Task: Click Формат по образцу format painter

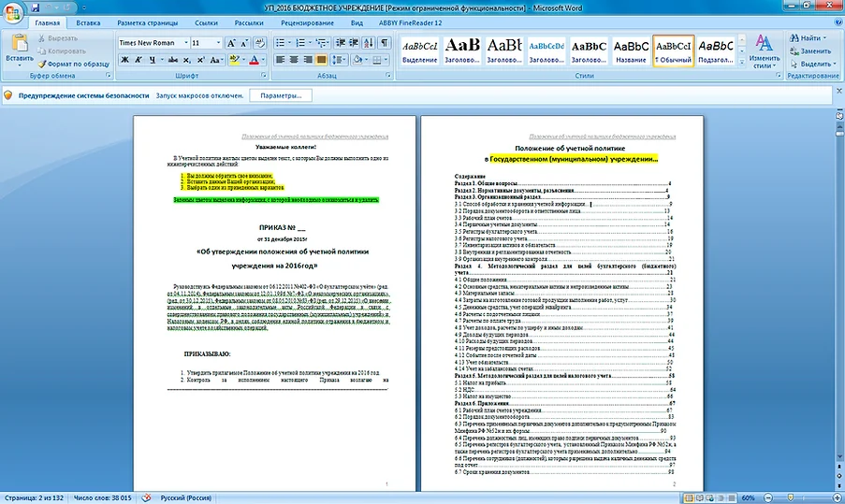Action: [x=73, y=64]
